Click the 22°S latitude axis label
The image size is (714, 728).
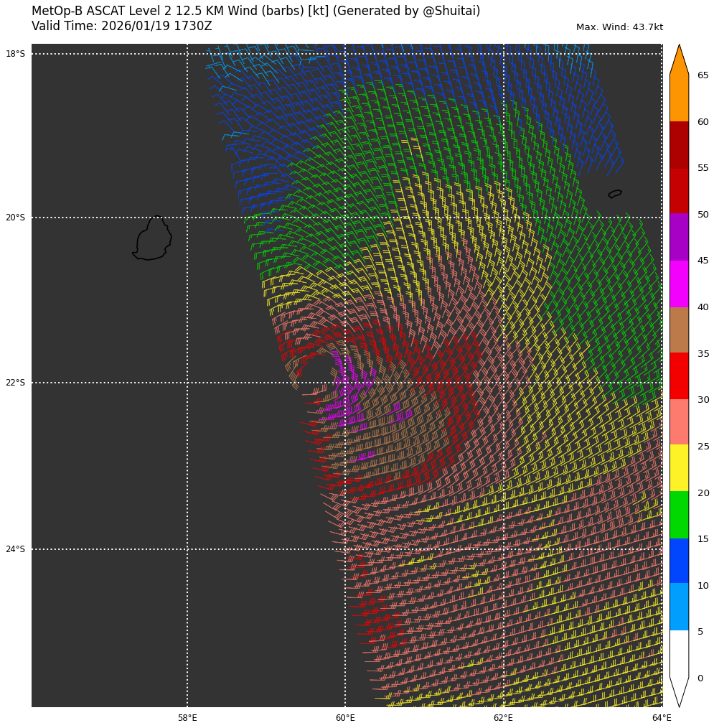15,383
